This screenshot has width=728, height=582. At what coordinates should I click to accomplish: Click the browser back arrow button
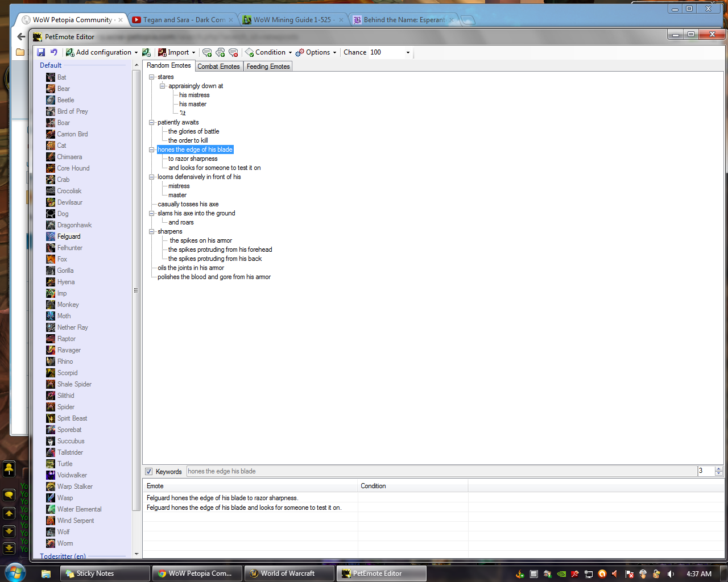click(x=22, y=36)
